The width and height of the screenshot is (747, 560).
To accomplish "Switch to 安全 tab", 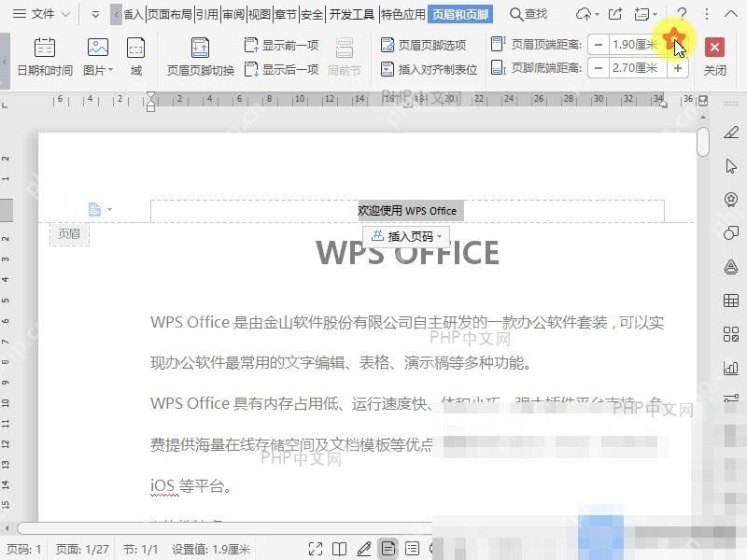I will click(312, 15).
